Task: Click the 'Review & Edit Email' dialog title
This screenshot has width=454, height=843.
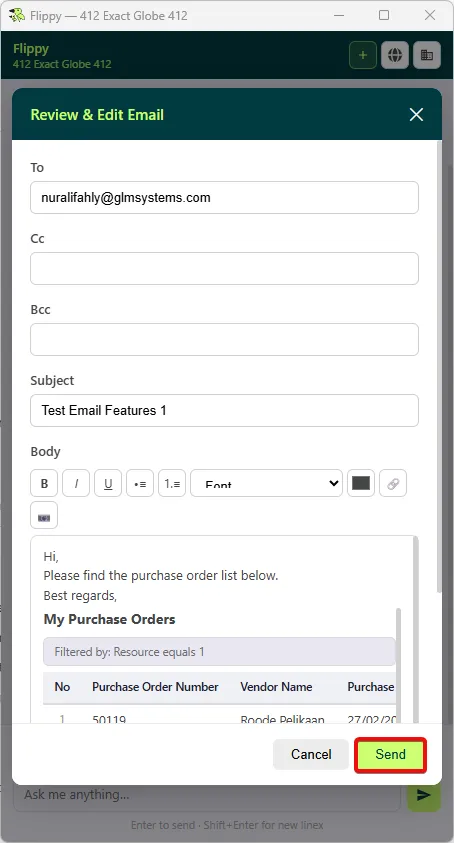Action: coord(97,115)
